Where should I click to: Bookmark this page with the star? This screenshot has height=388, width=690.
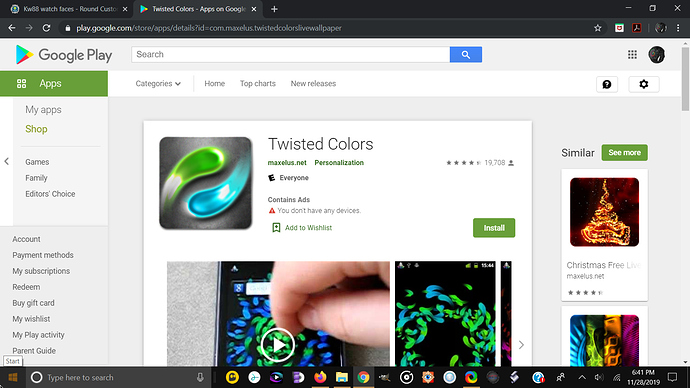(598, 28)
